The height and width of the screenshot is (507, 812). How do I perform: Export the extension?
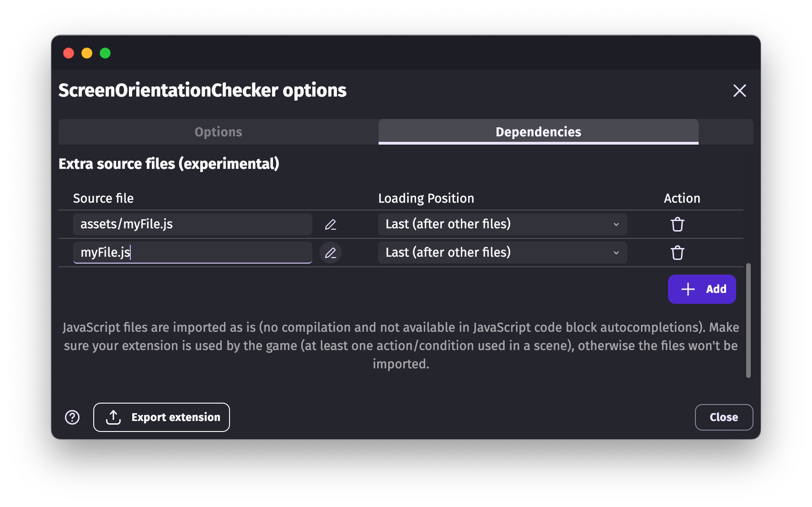[x=161, y=417]
